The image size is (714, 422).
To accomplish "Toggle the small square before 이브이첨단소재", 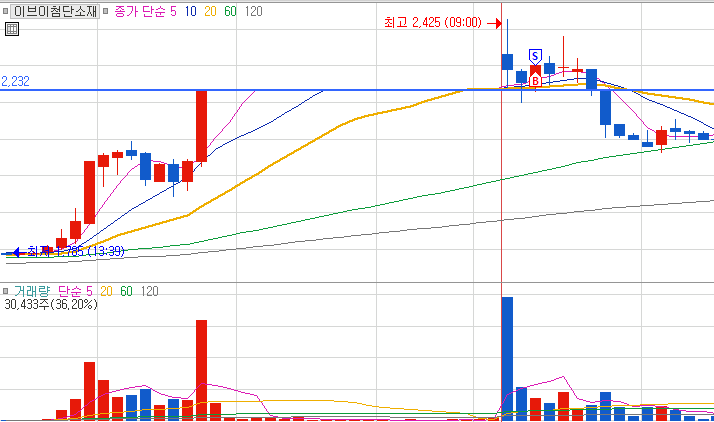I will coord(5,11).
